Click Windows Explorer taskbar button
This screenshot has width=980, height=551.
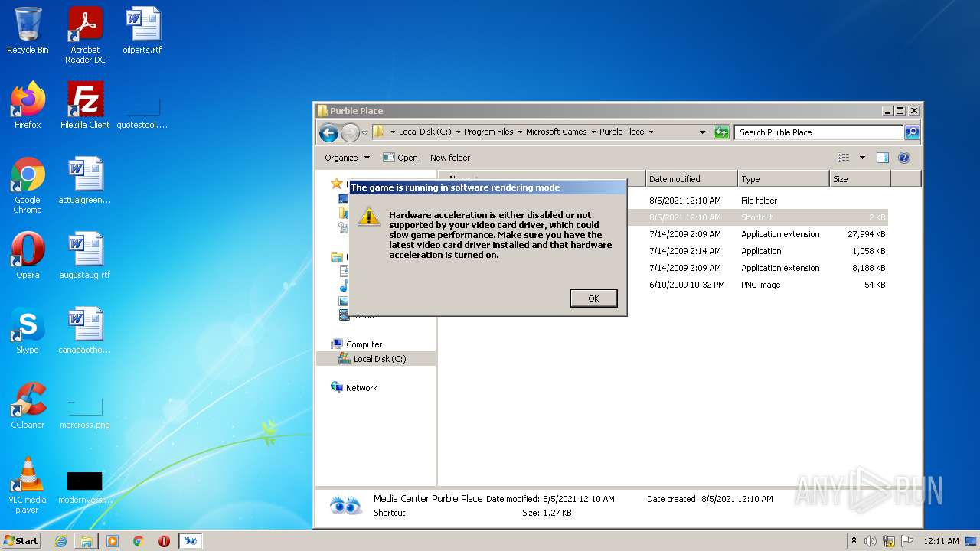pos(87,541)
